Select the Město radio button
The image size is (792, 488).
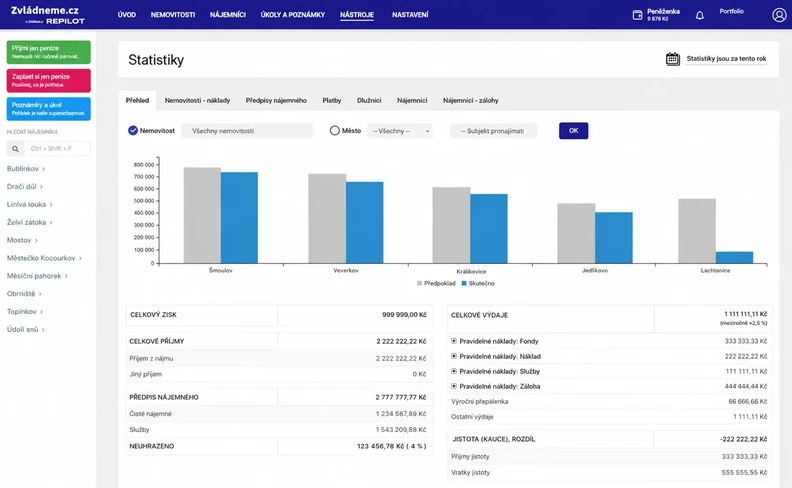pos(334,130)
